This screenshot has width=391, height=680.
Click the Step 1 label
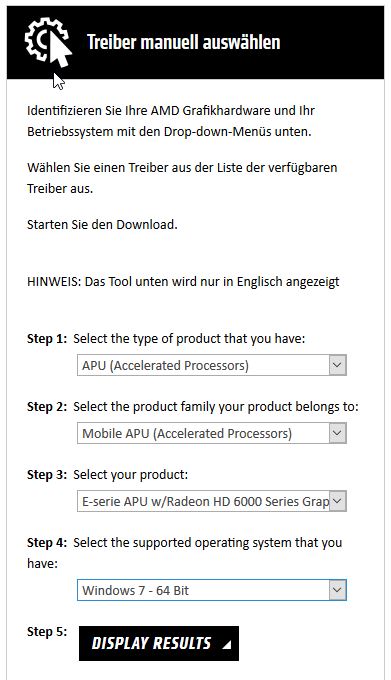47,339
